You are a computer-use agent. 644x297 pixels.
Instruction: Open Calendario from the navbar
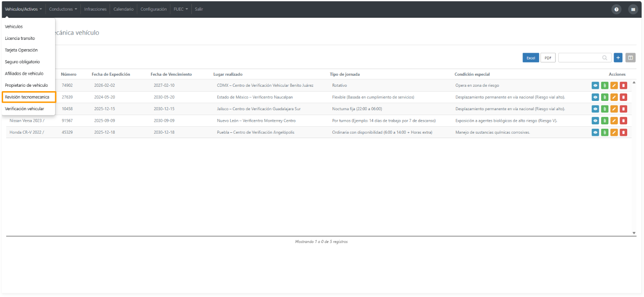(x=124, y=9)
